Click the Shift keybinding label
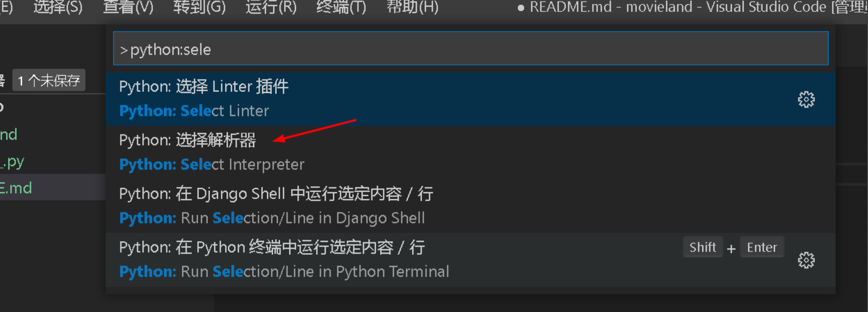The image size is (868, 312). [702, 247]
